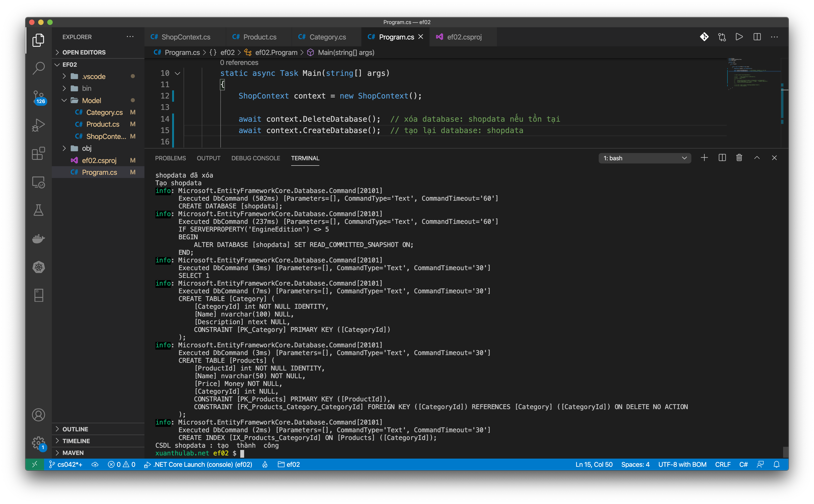This screenshot has width=814, height=504.
Task: Switch to the ShopContext.cs tab
Action: pos(185,37)
